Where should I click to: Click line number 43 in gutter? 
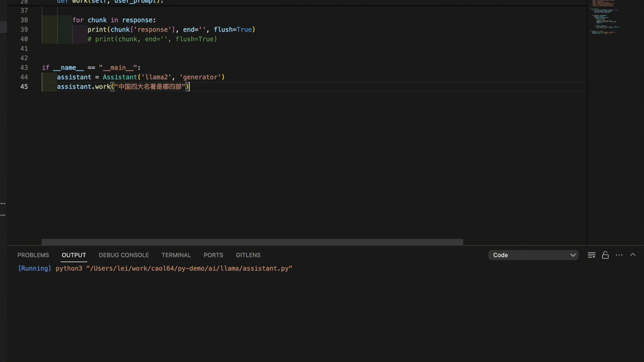24,67
